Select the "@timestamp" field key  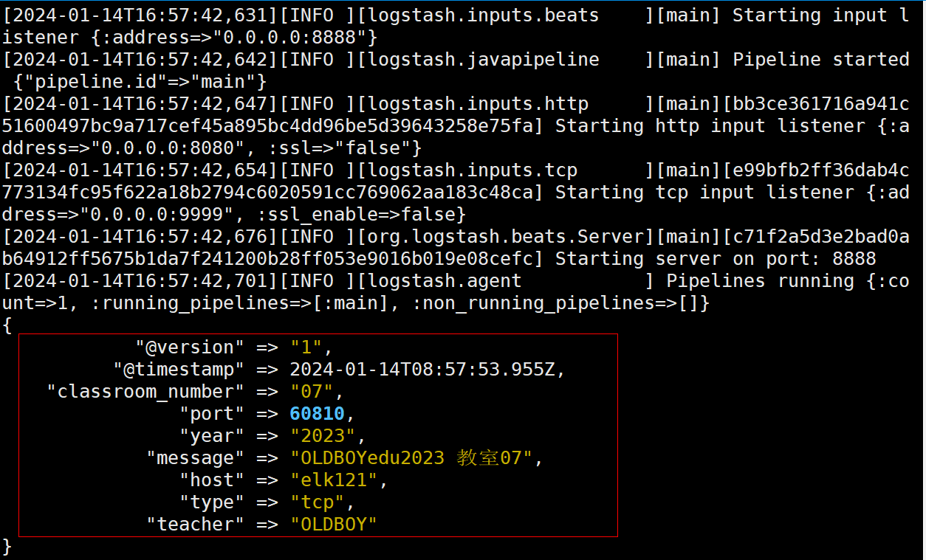[178, 370]
